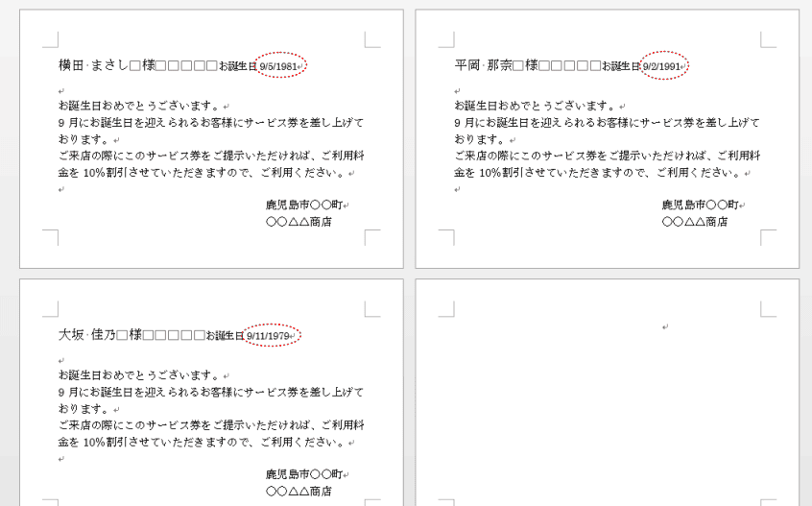Image resolution: width=812 pixels, height=506 pixels.
Task: Click お誕生日 label on 平岡 page
Action: pos(621,66)
